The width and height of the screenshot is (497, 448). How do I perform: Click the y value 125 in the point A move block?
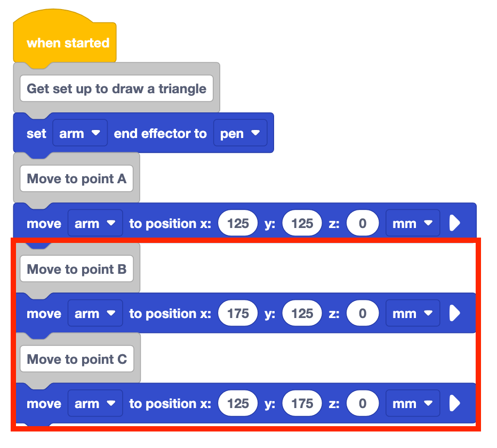pos(302,224)
